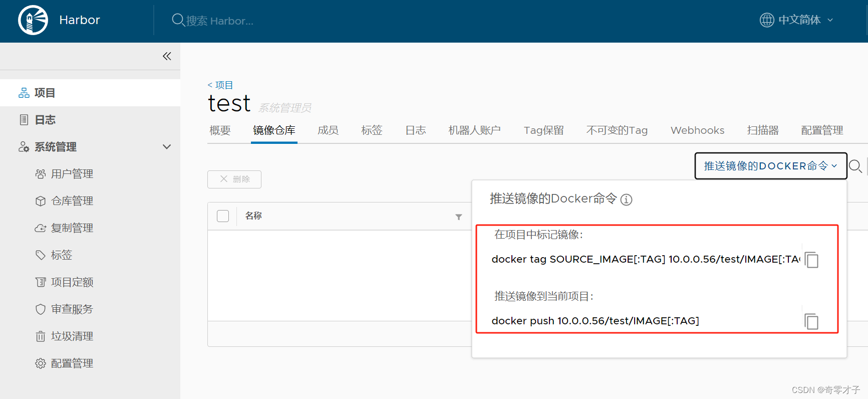Toggle the 推送镜像的DOCKER命令 dropdown
Image resolution: width=868 pixels, height=399 pixels.
click(x=771, y=166)
